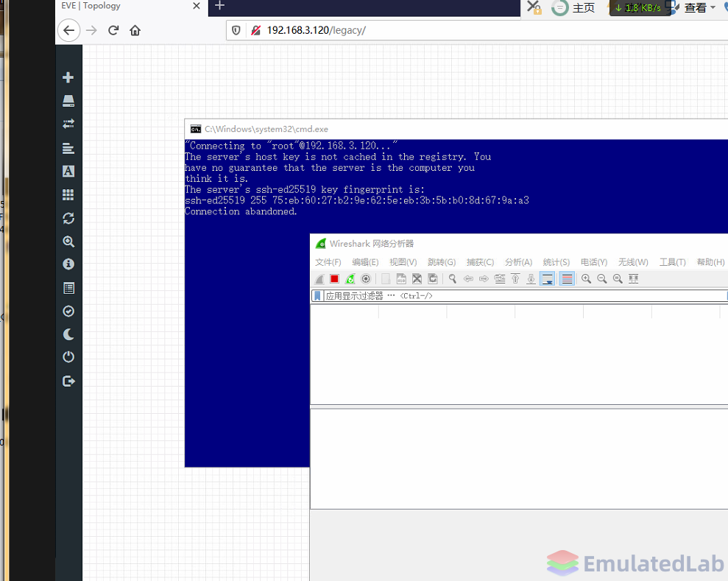This screenshot has height=581, width=728.
Task: Reset Wireshark text to normal size
Action: tap(618, 278)
